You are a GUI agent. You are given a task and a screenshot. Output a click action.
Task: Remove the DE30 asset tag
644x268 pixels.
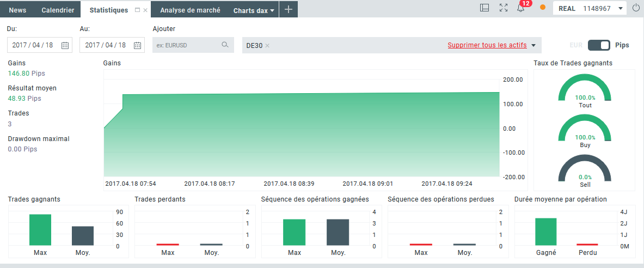[x=267, y=46]
